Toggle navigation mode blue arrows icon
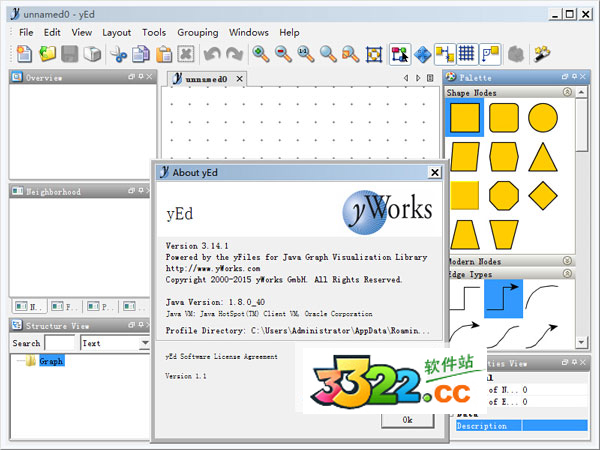Viewport: 600px width, 450px height. coord(422,54)
